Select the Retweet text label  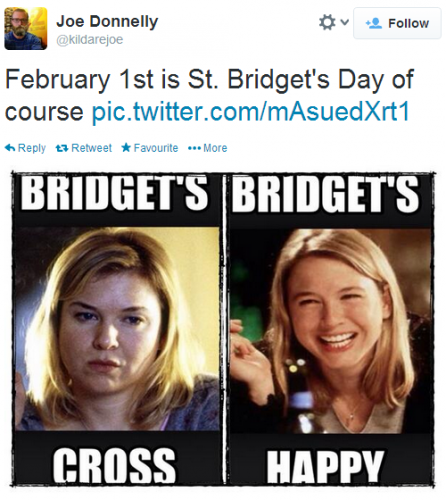coord(91,148)
